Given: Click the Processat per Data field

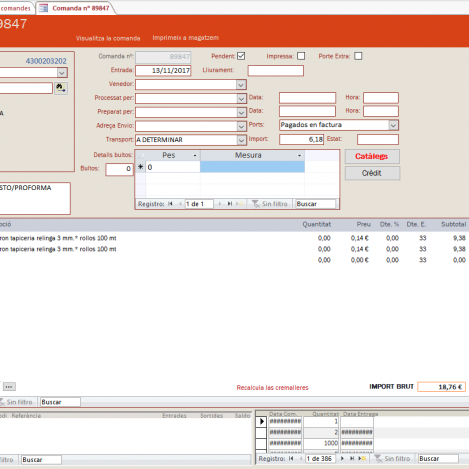Looking at the screenshot, I should click(x=307, y=98).
